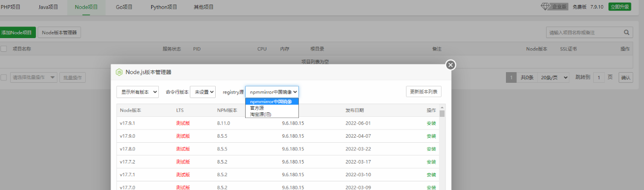Open the Python项目 tab

[x=164, y=7]
